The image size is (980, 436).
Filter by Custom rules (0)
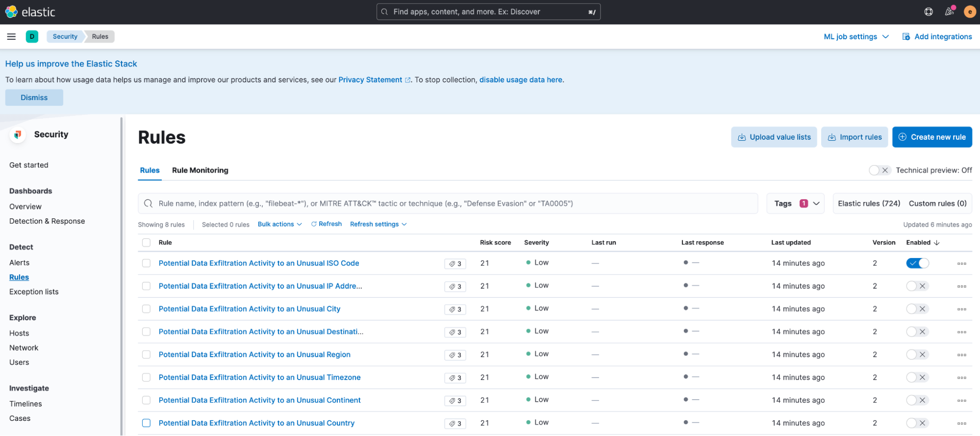[x=937, y=204]
